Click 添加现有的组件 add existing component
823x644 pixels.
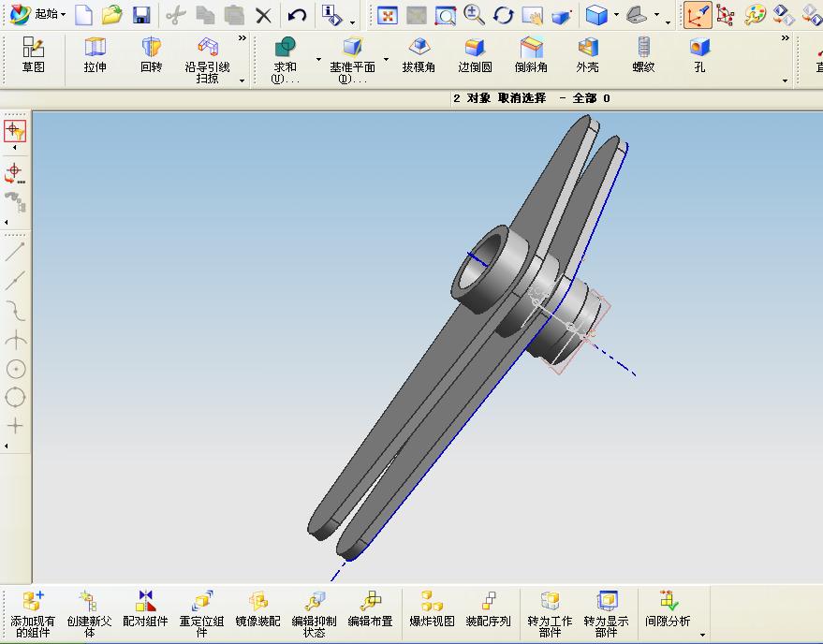33,614
